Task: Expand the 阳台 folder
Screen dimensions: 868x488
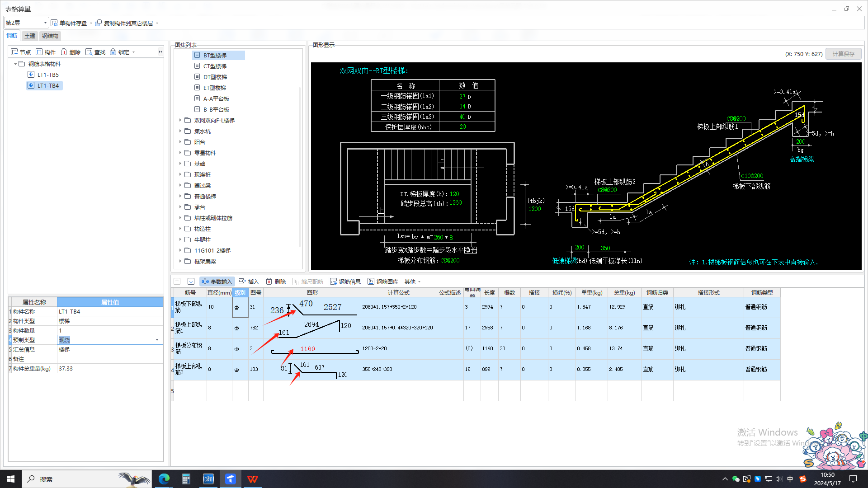Action: [x=180, y=142]
